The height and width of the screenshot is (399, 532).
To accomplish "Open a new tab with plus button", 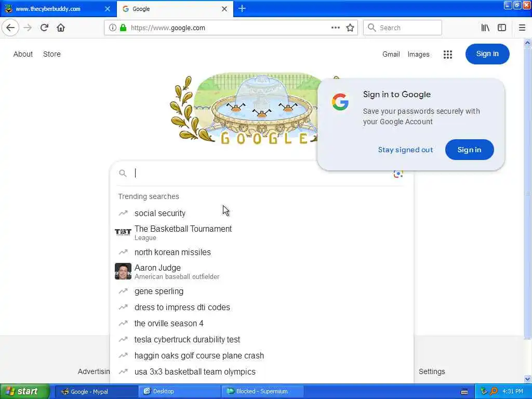I will tap(242, 9).
